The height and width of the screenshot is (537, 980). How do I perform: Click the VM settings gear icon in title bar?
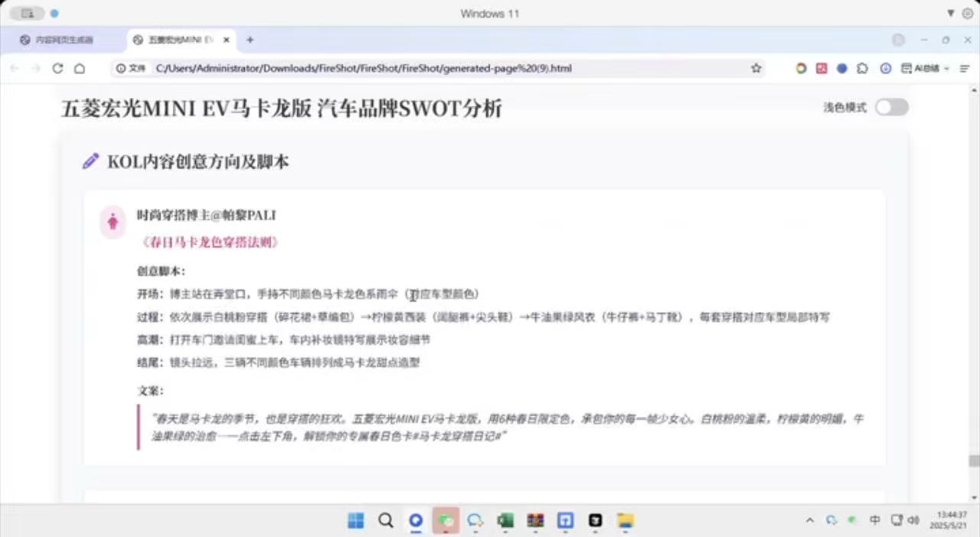tap(967, 13)
